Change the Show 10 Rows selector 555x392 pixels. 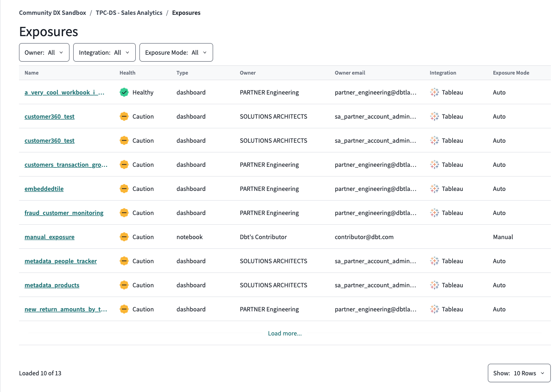tap(519, 373)
